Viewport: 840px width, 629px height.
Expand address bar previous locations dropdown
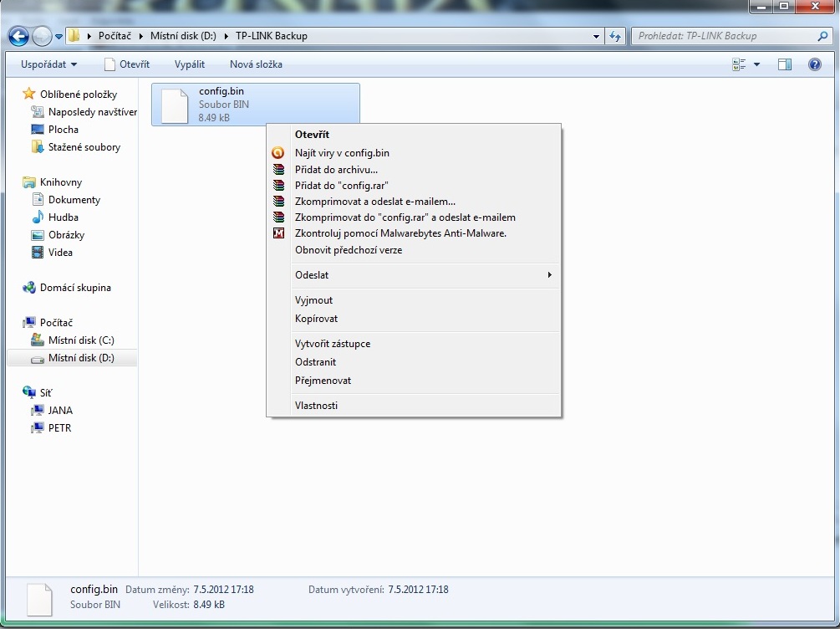[596, 37]
